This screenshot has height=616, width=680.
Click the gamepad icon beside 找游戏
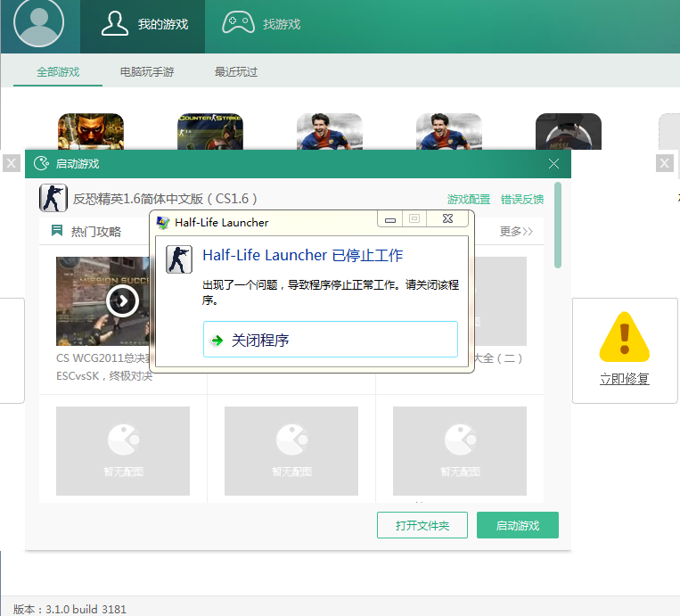(238, 22)
